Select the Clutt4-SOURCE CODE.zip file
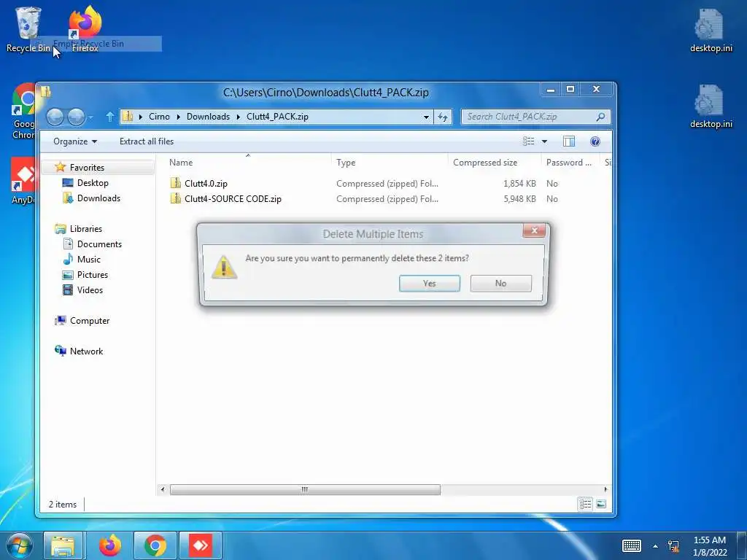The image size is (747, 560). tap(233, 199)
